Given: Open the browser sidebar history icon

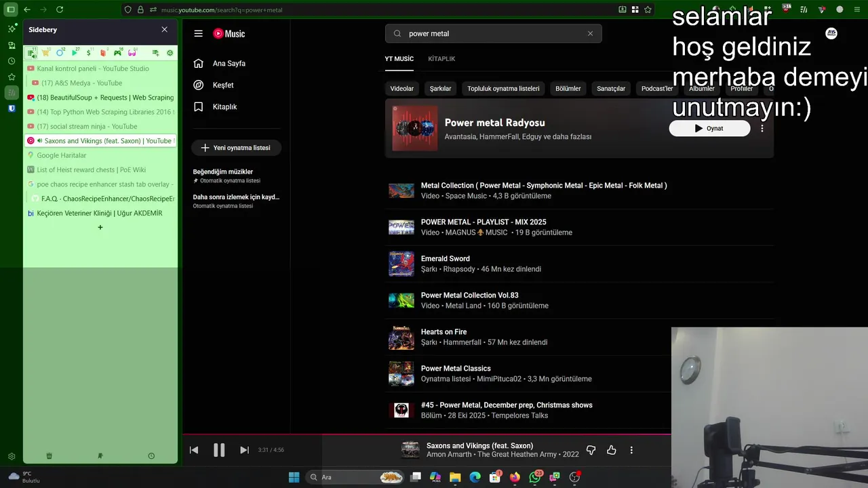Looking at the screenshot, I should 12,61.
